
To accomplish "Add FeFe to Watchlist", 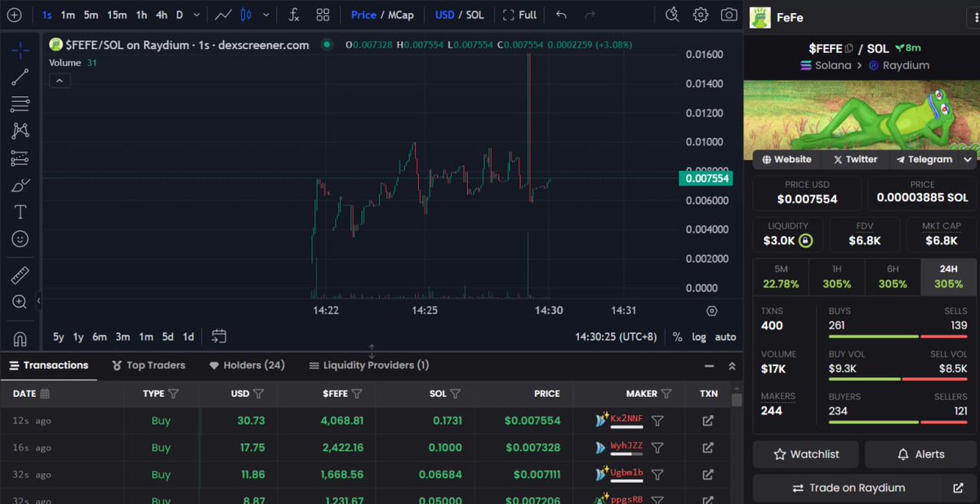I will (807, 454).
